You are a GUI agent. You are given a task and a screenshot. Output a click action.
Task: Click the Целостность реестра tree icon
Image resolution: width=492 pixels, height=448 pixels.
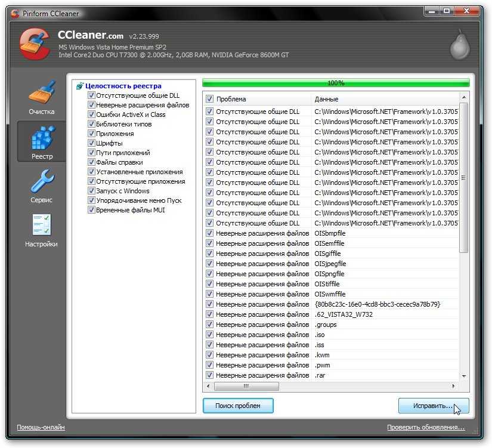80,86
